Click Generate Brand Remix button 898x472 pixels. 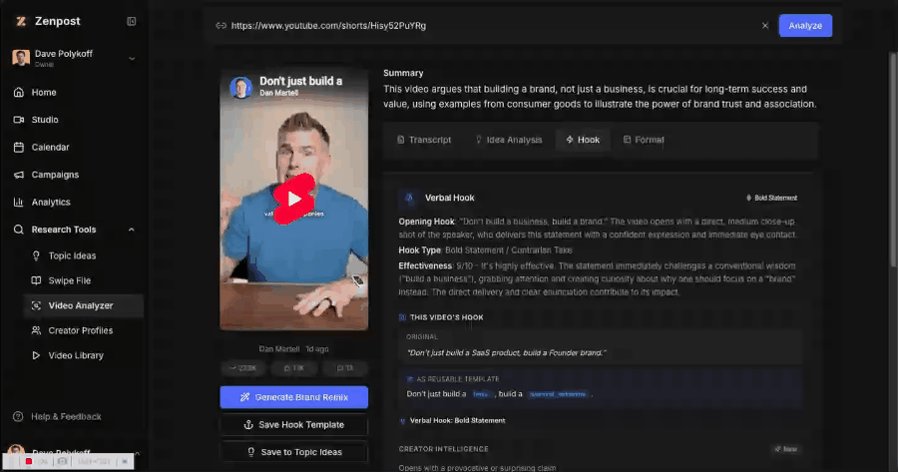click(294, 397)
